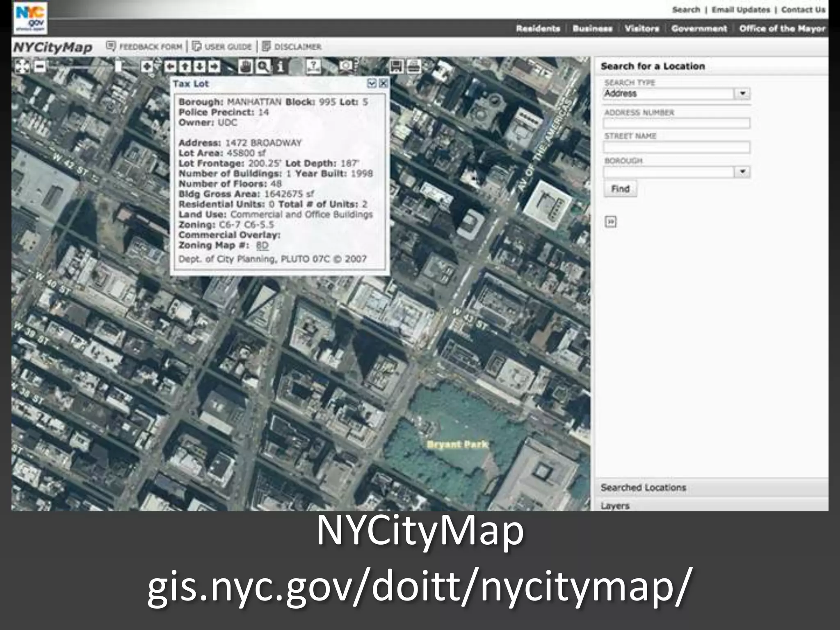Pan the map right with arrow icon

(x=214, y=66)
